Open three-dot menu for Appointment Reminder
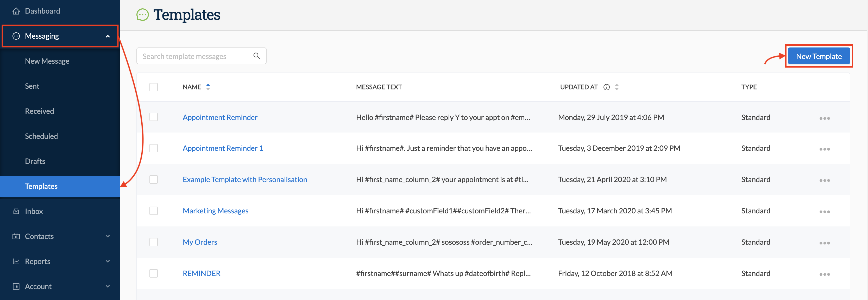 tap(824, 118)
